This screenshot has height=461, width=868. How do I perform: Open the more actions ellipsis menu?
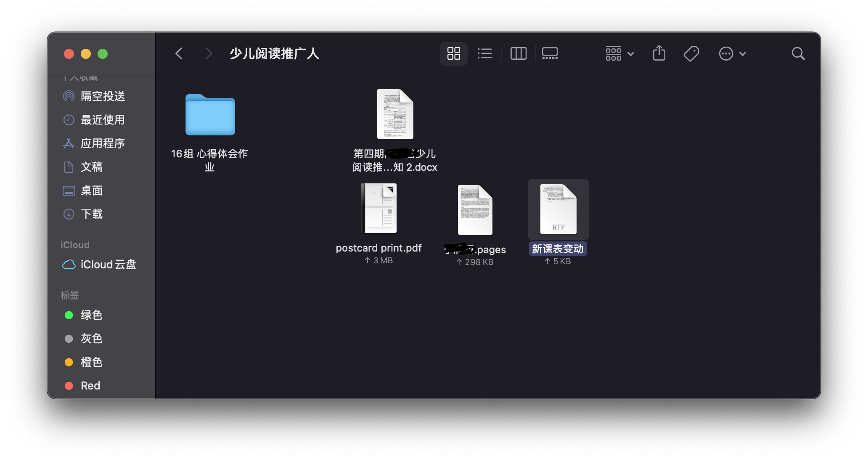click(732, 53)
